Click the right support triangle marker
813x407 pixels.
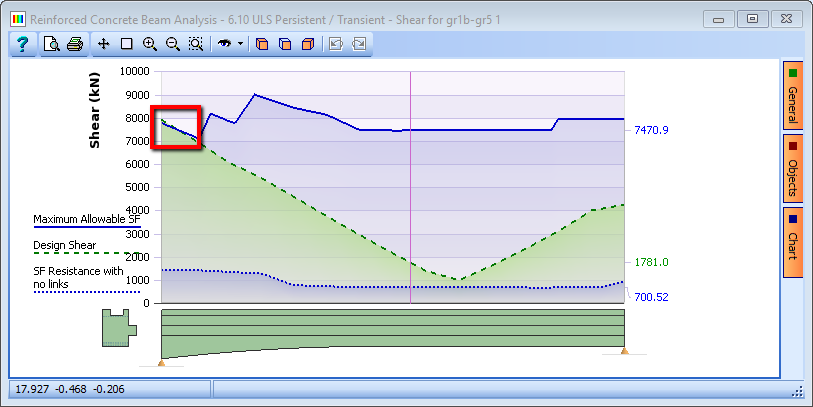click(625, 351)
